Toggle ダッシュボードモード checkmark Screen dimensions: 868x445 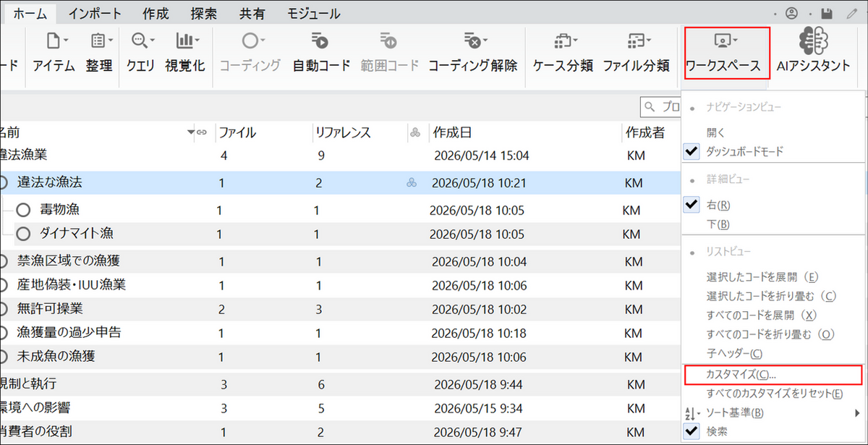click(x=692, y=151)
